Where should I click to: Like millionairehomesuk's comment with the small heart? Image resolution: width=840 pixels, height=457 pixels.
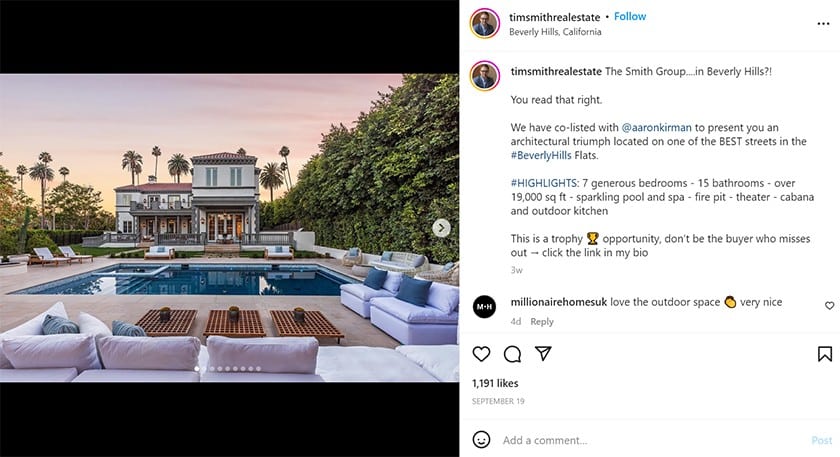point(829,305)
